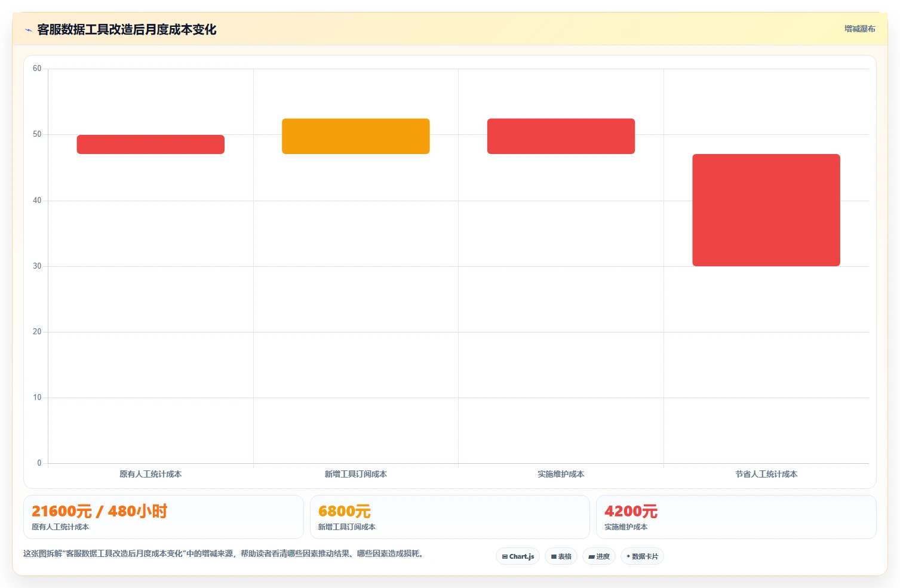Screen dimensions: 900x588
Task: Click the y-axis value 0
Action: point(39,463)
